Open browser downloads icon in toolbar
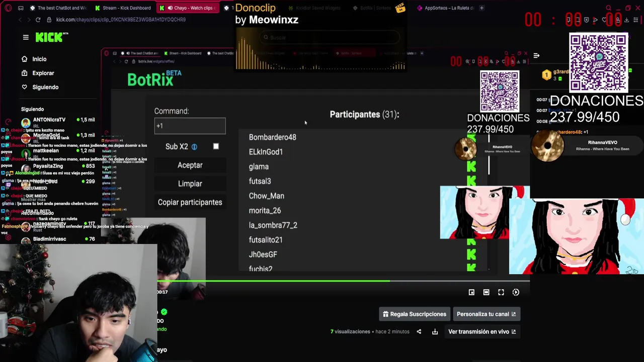The image size is (644, 362). point(626,20)
